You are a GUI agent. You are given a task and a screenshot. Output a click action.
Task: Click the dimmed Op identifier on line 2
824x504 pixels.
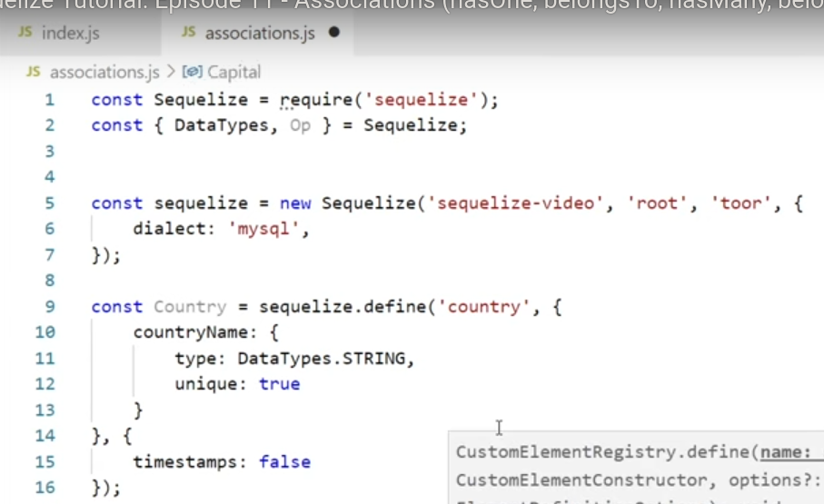[300, 125]
